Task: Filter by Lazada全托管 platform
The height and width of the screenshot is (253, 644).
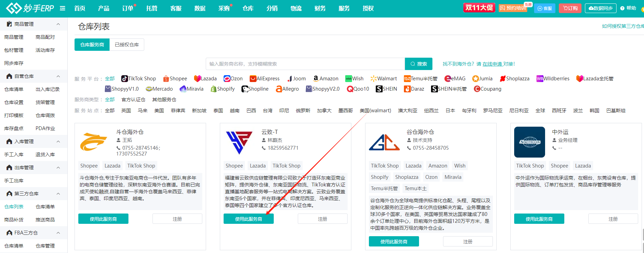Action: coord(595,79)
